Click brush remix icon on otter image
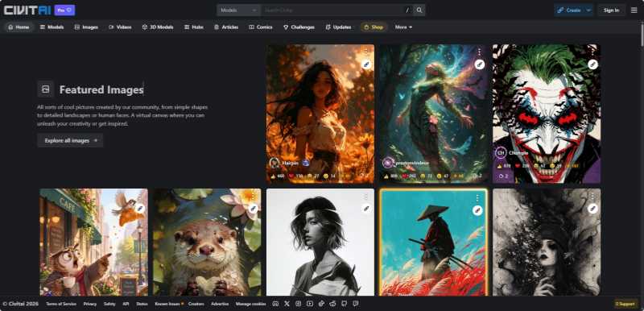 point(253,209)
